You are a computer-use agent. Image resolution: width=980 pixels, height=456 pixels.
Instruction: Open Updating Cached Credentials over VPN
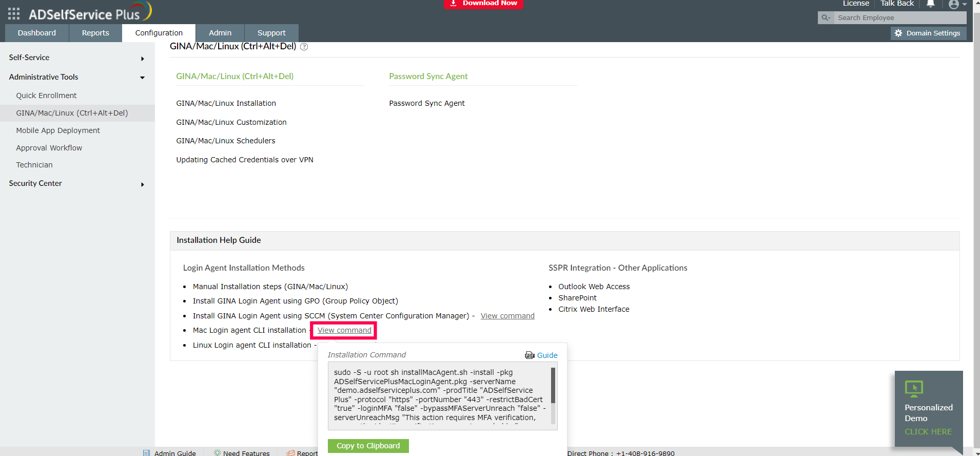point(245,160)
